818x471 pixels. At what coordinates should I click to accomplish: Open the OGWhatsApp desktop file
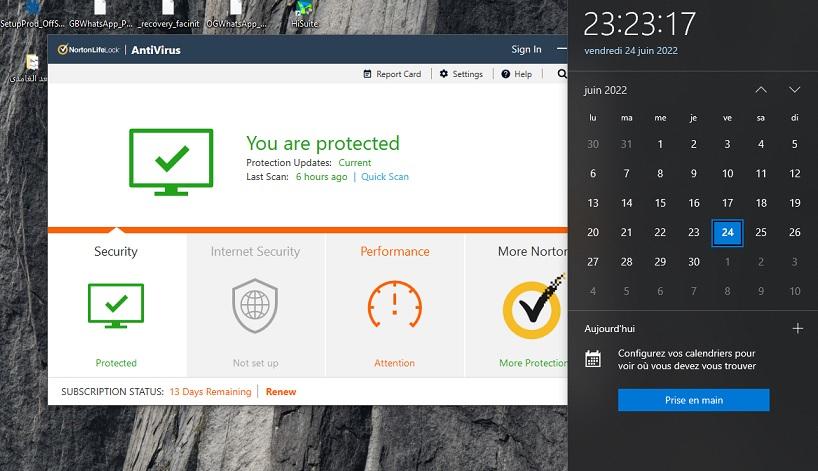(236, 14)
